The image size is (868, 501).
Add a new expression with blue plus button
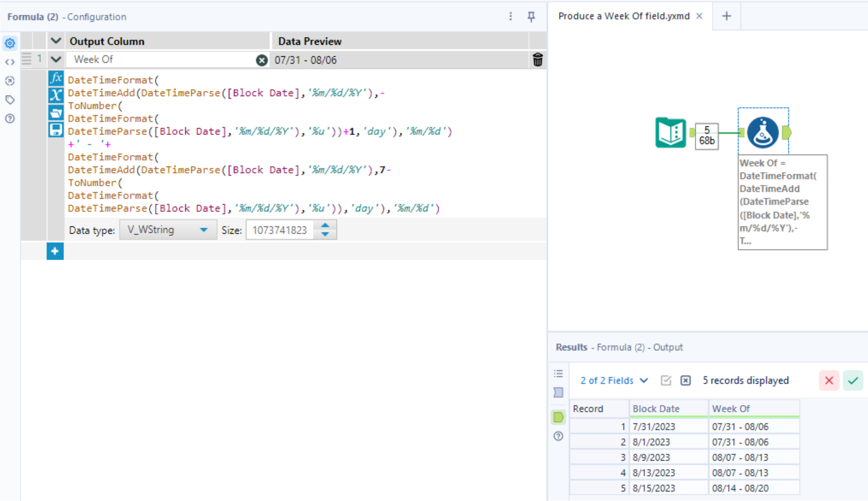coord(55,251)
